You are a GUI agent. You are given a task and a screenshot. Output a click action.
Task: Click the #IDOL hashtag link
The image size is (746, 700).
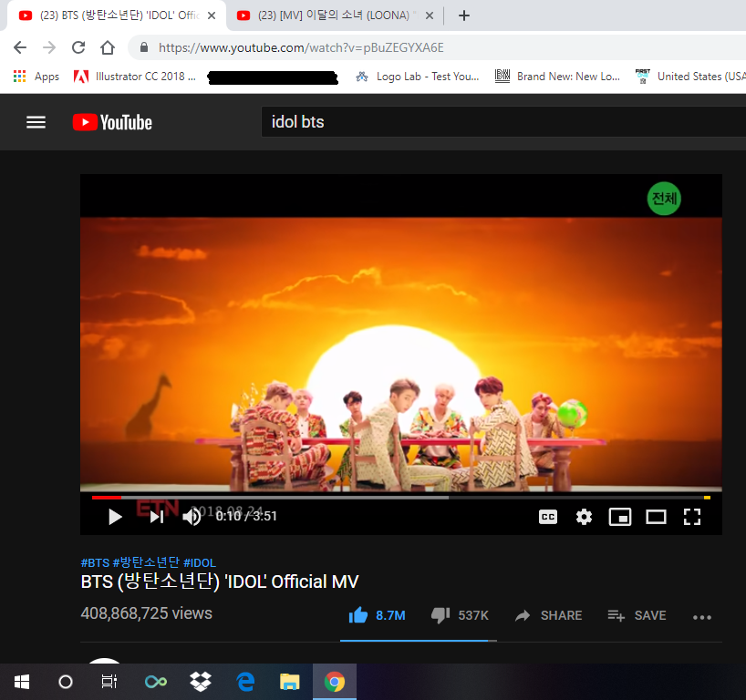(x=200, y=562)
